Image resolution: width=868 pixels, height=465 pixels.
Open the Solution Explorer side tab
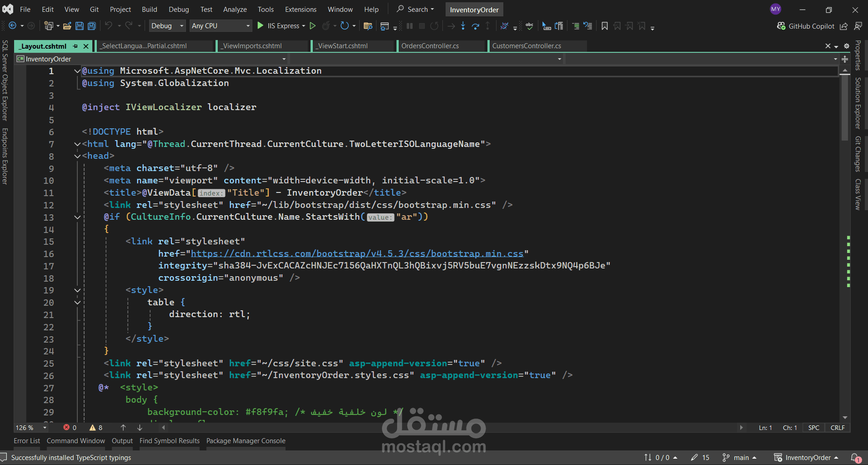pyautogui.click(x=858, y=103)
